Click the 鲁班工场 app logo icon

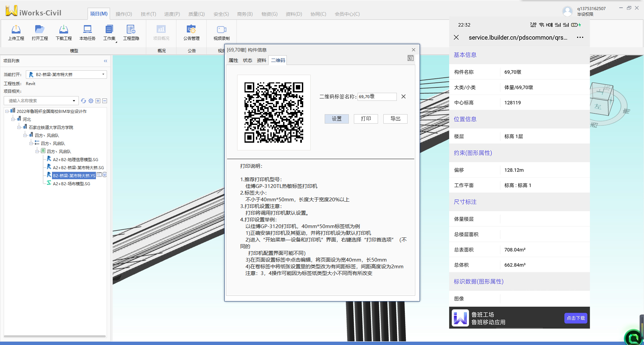click(x=460, y=318)
